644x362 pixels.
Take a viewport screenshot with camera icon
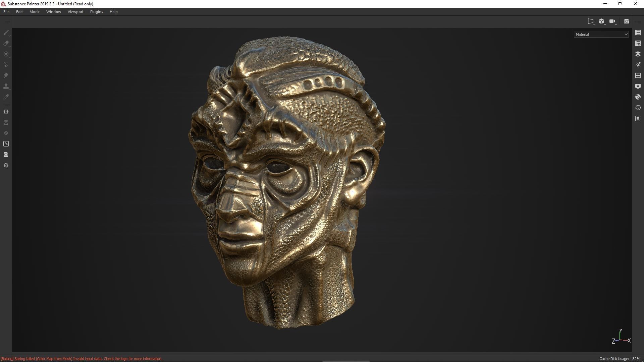[x=626, y=21]
